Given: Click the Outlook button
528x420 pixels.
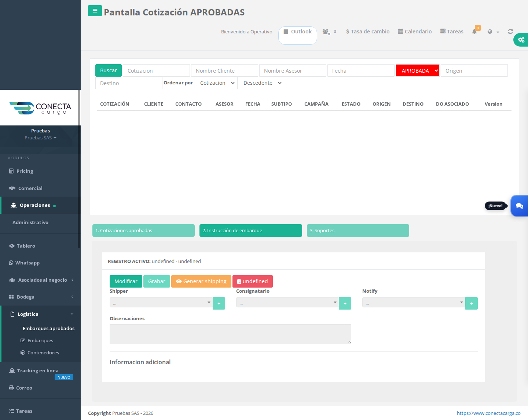Looking at the screenshot, I should (298, 36).
